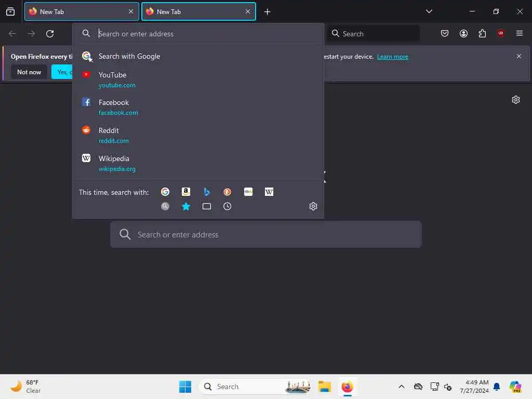Open the weather widget on taskbar
The height and width of the screenshot is (399, 532).
tap(25, 387)
